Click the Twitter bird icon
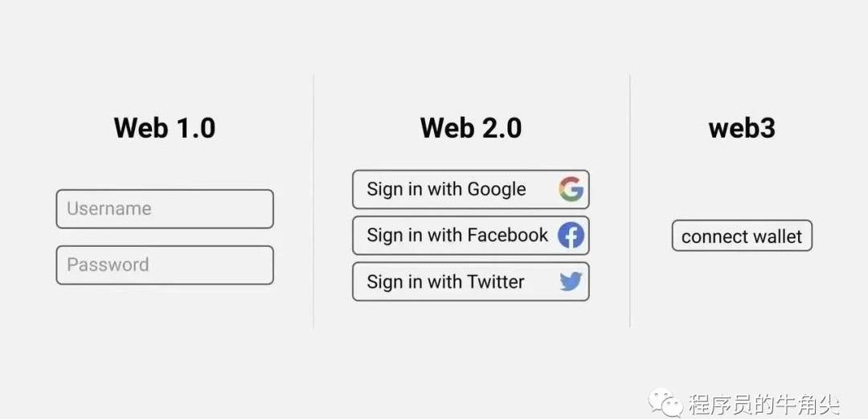 pos(571,281)
